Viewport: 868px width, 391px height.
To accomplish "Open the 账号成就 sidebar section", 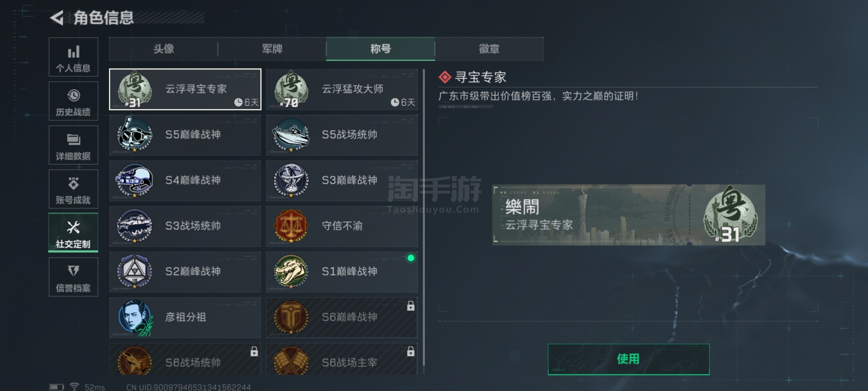I will 73,189.
